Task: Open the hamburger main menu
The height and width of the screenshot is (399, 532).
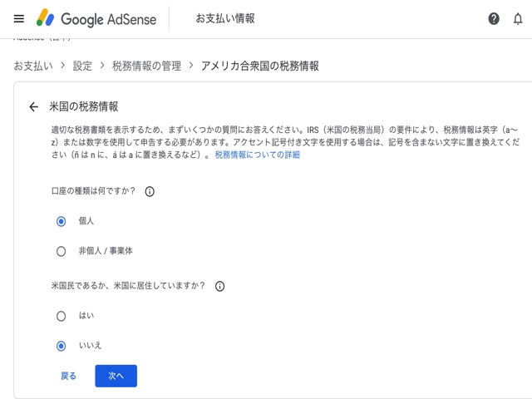Action: tap(19, 18)
